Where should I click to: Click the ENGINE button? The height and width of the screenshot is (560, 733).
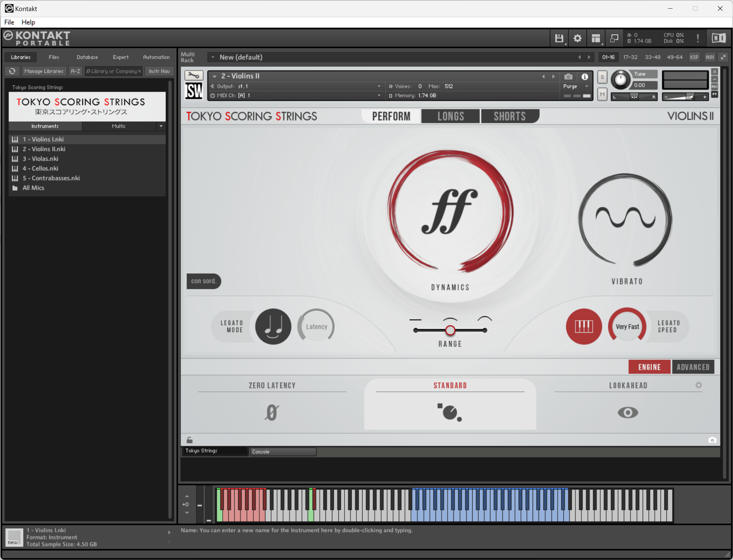(x=649, y=367)
